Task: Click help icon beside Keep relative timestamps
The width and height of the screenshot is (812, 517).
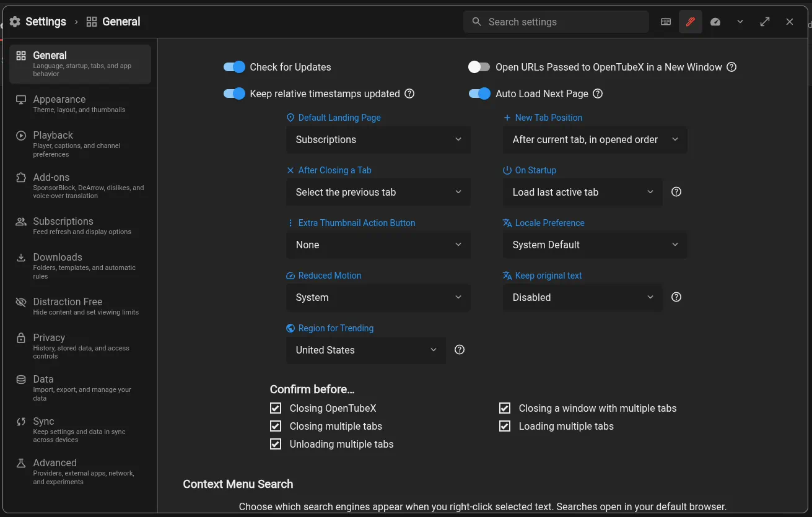Action: tap(409, 93)
